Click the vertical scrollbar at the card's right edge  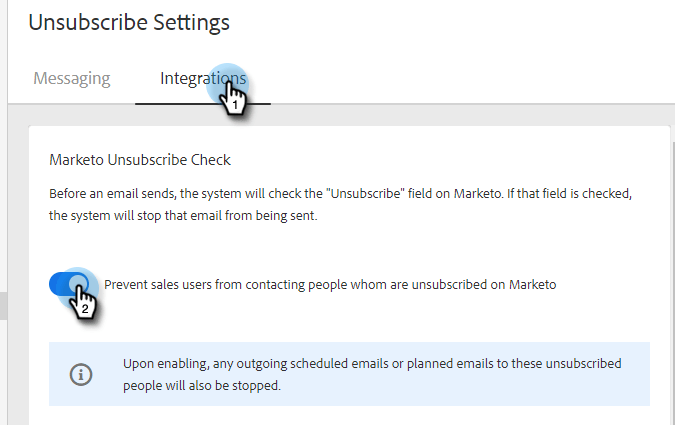(x=673, y=284)
